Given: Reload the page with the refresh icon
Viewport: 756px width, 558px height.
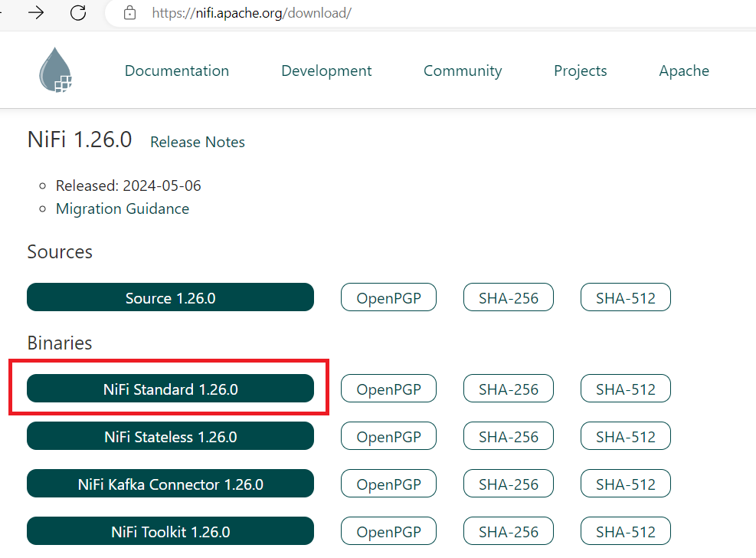Looking at the screenshot, I should (x=78, y=12).
